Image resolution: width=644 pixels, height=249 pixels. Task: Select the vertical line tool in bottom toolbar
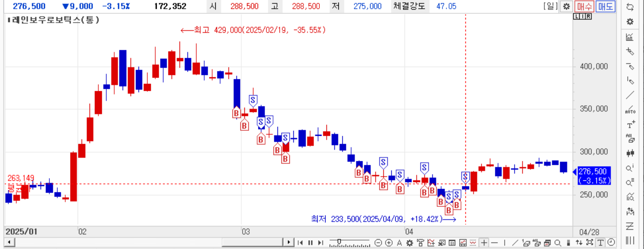(505, 242)
